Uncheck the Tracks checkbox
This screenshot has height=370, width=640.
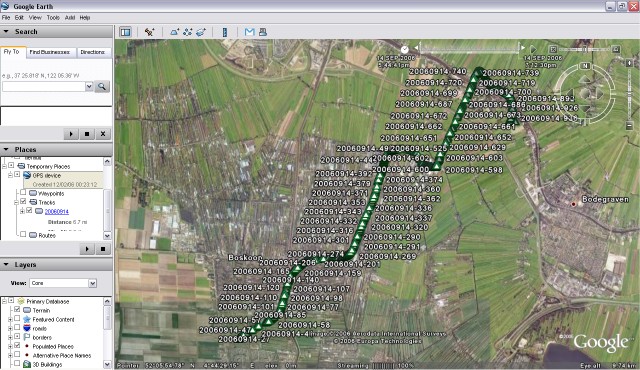23,202
